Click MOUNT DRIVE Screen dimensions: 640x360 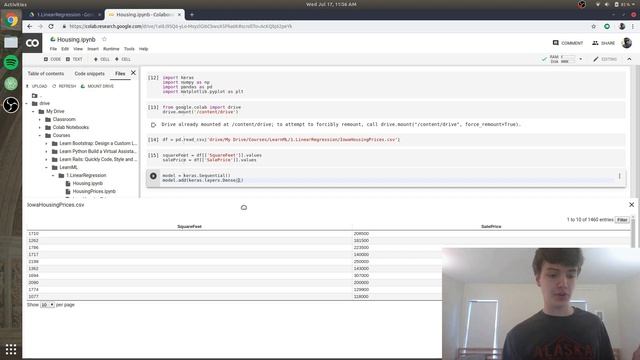click(97, 87)
